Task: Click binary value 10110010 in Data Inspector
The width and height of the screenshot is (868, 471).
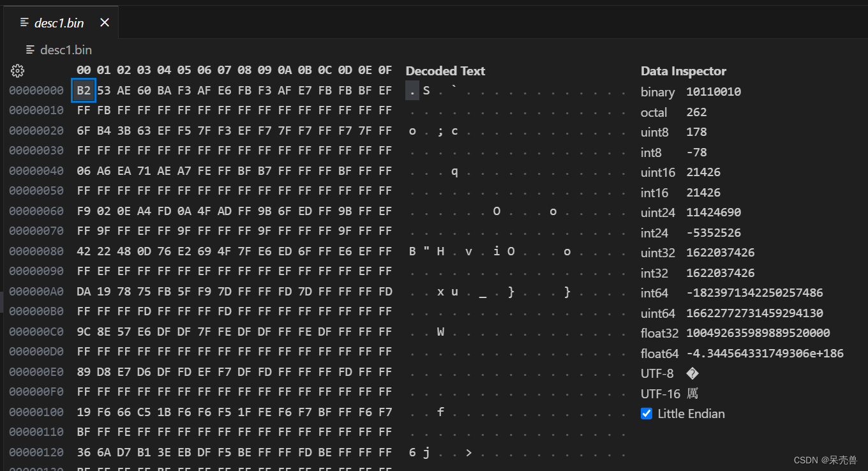Action: point(714,91)
